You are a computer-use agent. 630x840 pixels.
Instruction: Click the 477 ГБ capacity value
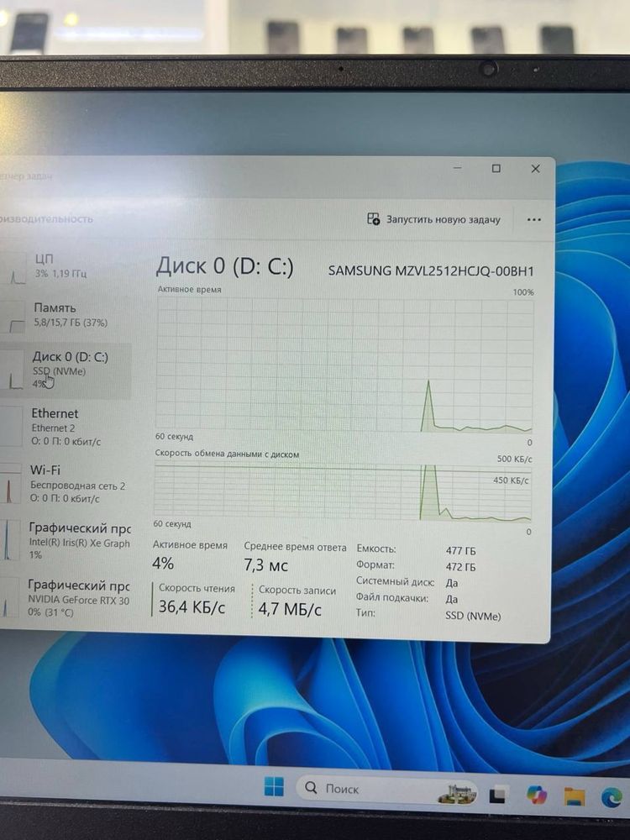(x=460, y=551)
